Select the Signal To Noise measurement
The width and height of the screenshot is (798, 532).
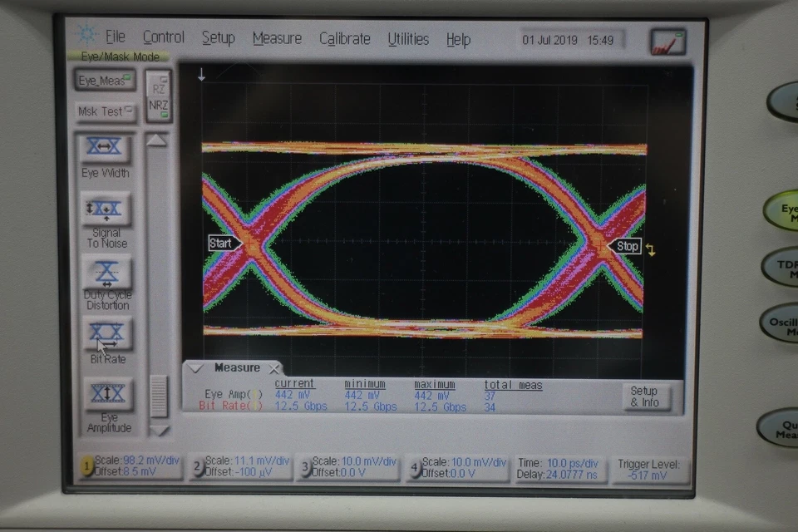coord(106,209)
